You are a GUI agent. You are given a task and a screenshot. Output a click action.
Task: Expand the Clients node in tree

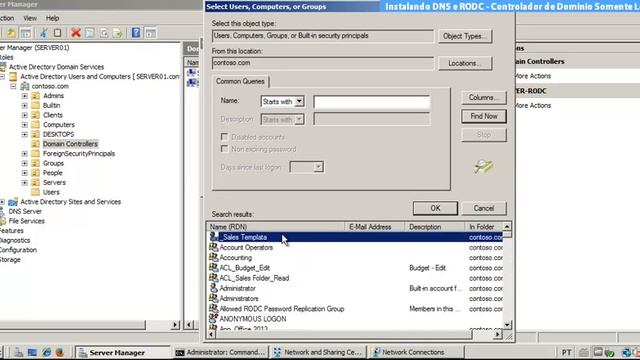(25, 115)
